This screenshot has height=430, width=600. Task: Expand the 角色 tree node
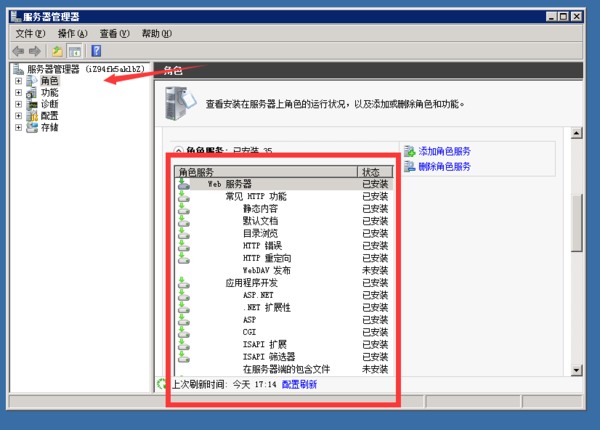click(x=18, y=81)
